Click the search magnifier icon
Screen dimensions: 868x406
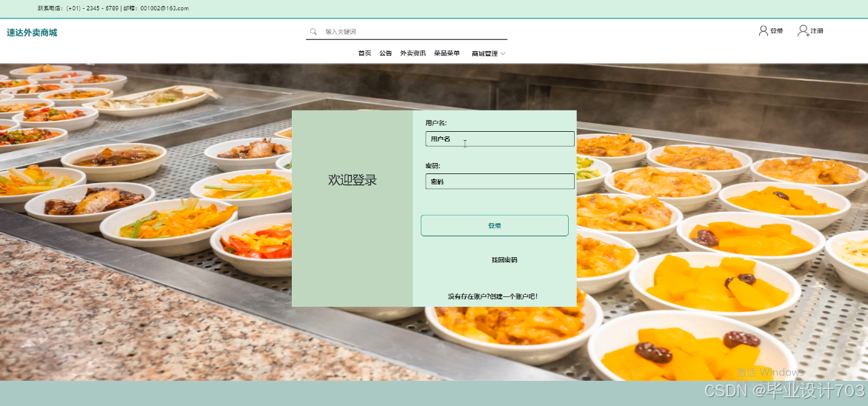(x=313, y=32)
